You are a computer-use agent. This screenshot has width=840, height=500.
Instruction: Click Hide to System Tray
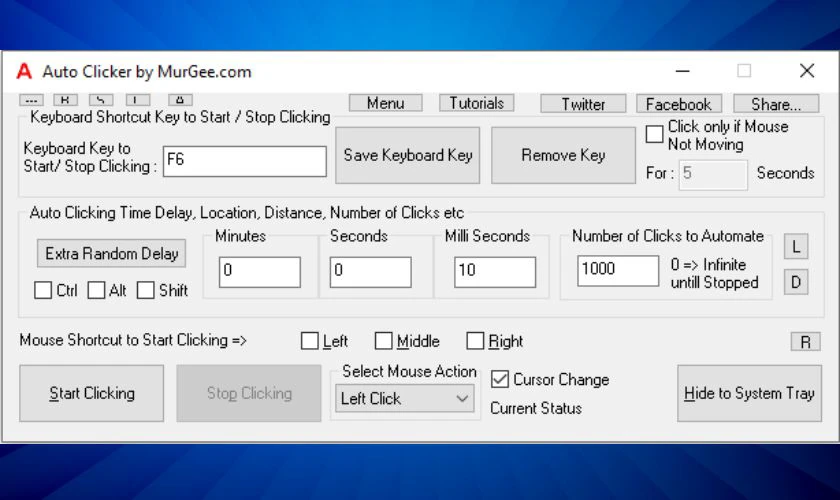pos(749,393)
